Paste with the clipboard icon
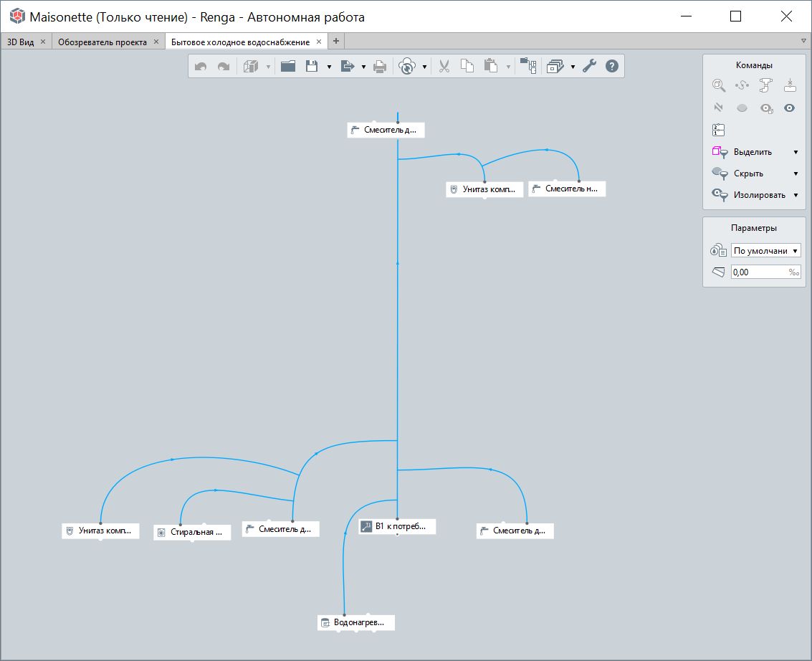This screenshot has height=661, width=812. click(x=491, y=66)
